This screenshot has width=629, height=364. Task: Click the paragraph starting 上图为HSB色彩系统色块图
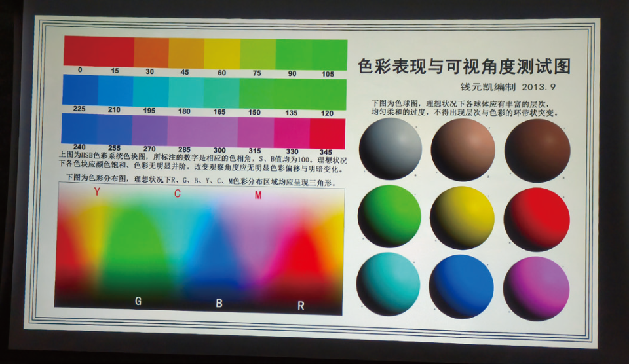203,161
